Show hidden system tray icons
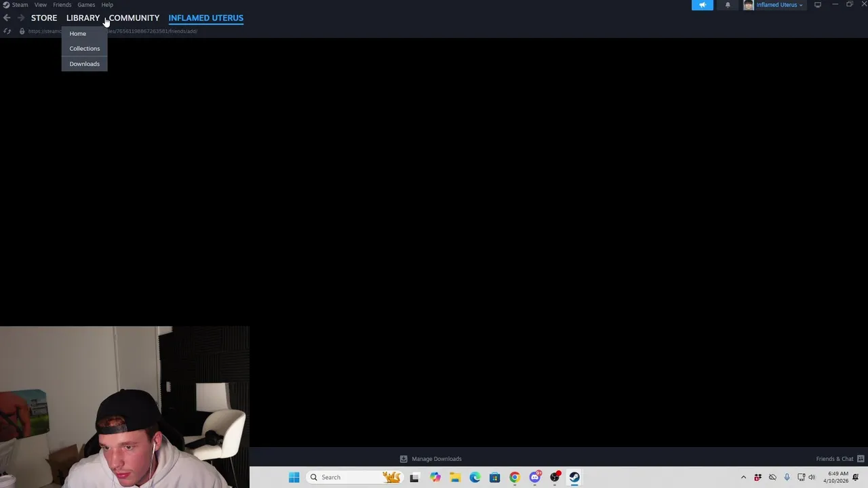868x488 pixels. (x=743, y=477)
